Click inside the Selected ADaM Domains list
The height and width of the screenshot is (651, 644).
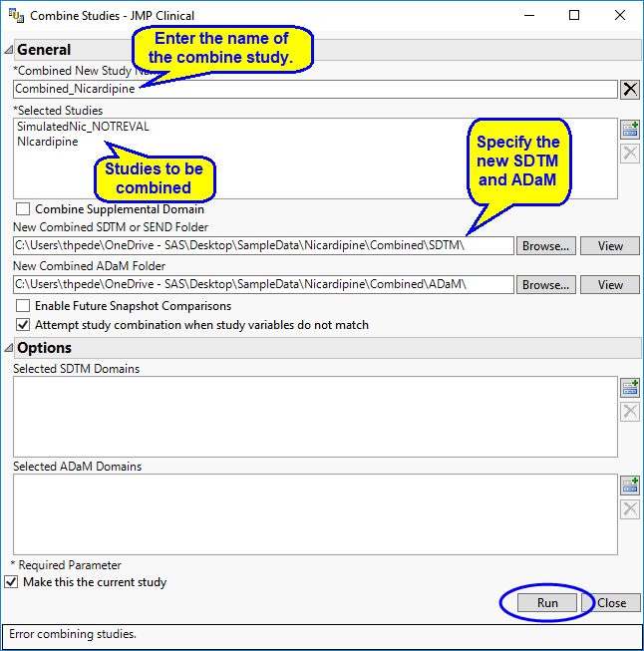click(x=316, y=514)
